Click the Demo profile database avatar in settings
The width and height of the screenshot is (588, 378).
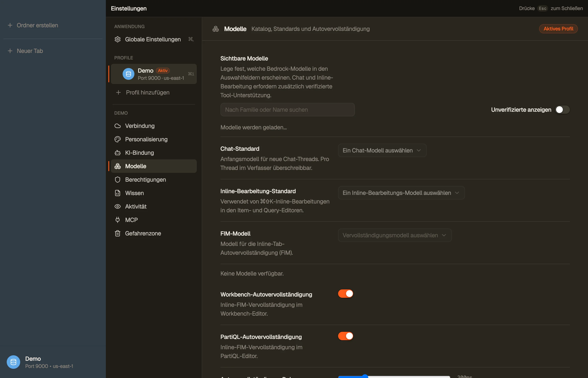[x=128, y=74]
